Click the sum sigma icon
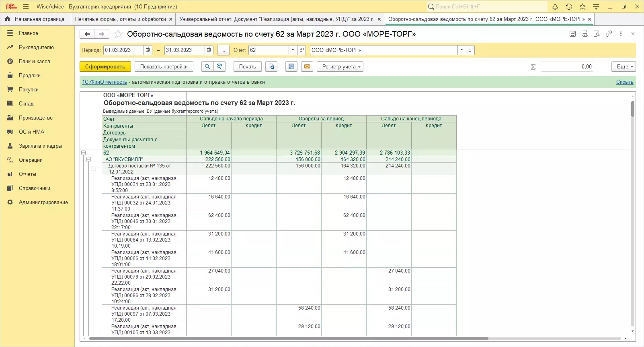The height and width of the screenshot is (347, 644). (533, 67)
